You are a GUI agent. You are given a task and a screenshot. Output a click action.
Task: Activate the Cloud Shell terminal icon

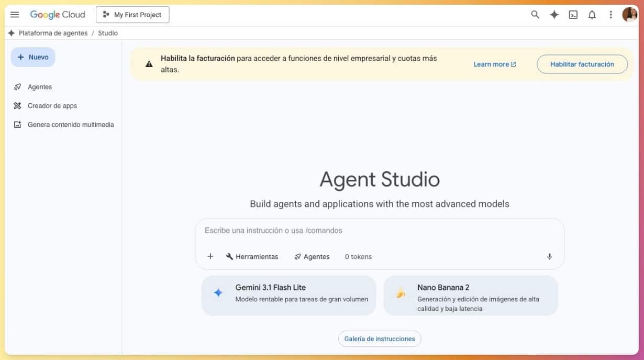coord(573,15)
